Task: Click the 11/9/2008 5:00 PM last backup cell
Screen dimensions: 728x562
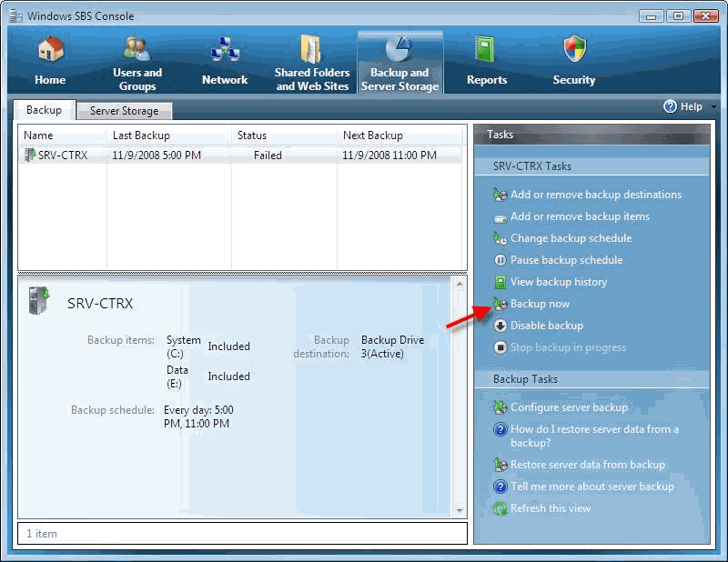Action: pyautogui.click(x=157, y=155)
